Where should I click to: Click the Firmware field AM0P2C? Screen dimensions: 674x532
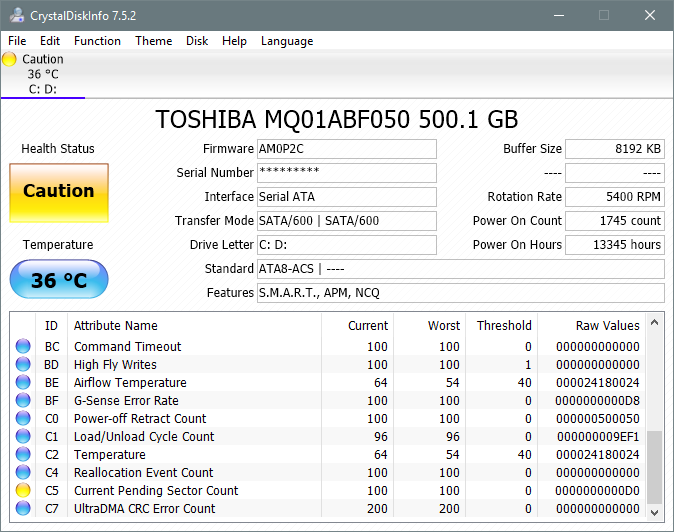point(347,149)
